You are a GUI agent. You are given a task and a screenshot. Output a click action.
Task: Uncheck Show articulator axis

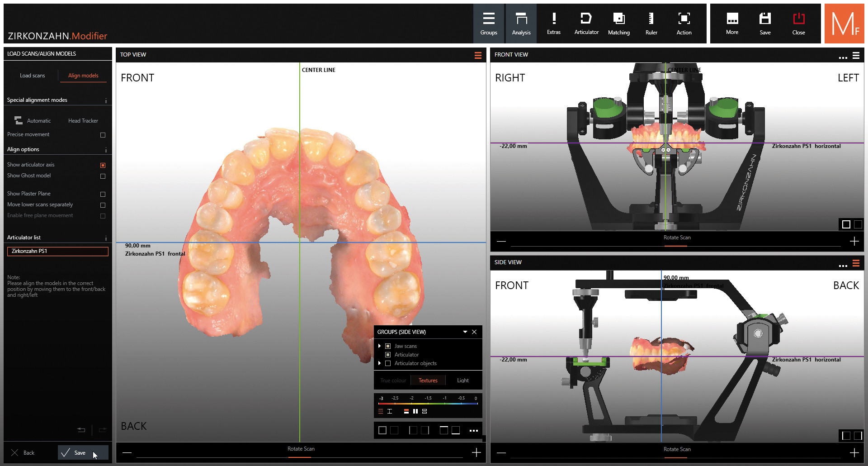pos(103,165)
